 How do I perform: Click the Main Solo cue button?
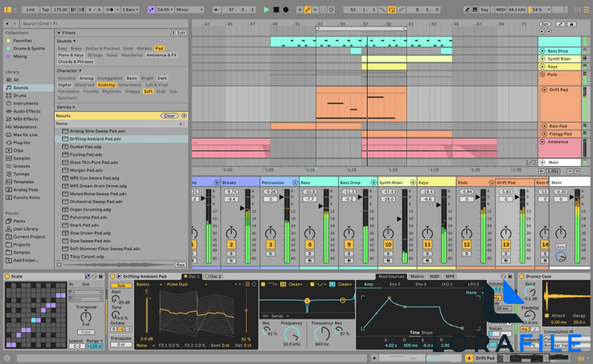coord(561,247)
